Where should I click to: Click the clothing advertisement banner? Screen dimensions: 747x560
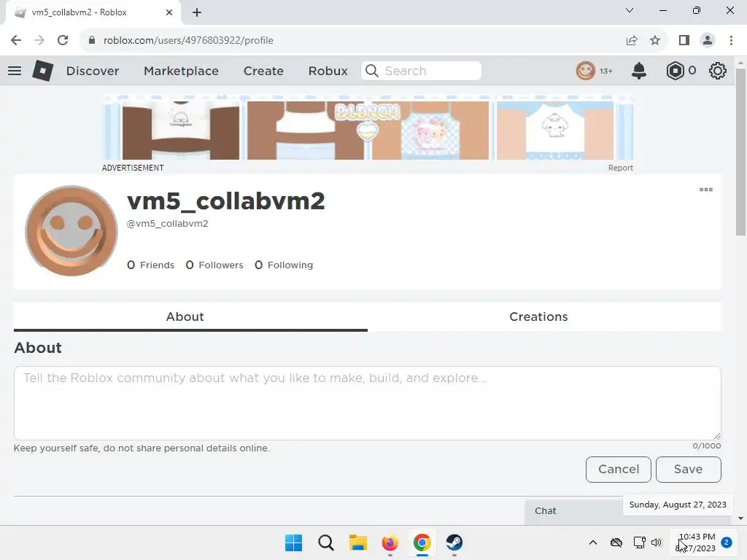point(368,128)
